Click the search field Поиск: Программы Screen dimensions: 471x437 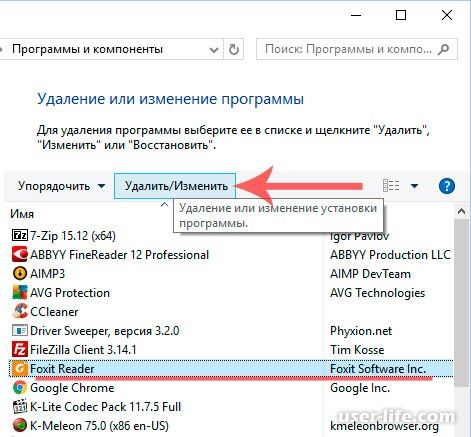coord(357,49)
